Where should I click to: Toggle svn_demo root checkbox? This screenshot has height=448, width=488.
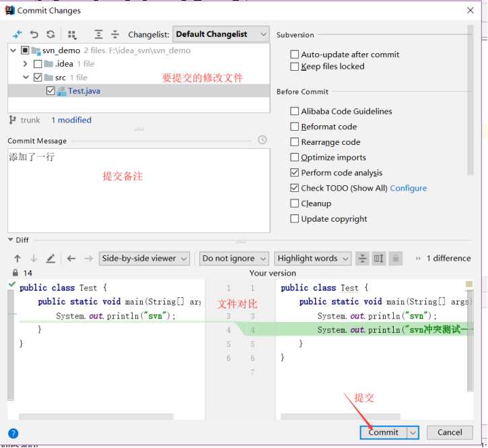click(x=25, y=50)
